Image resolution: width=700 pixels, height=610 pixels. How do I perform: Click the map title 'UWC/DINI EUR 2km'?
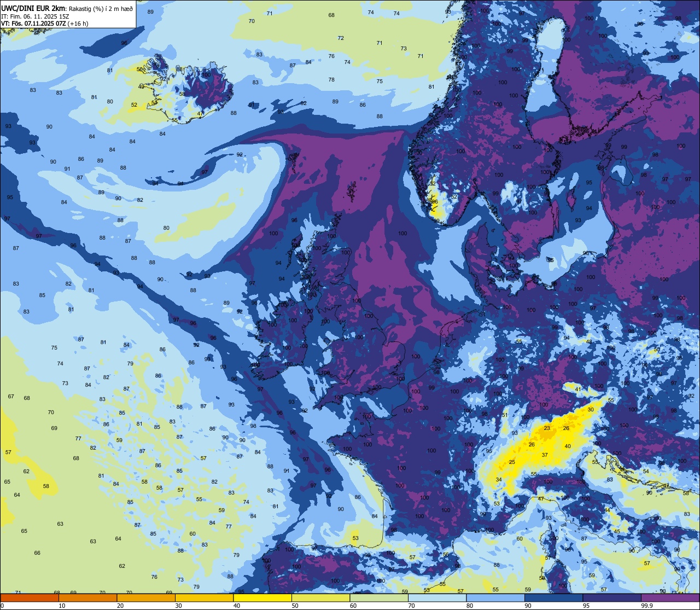coord(34,8)
